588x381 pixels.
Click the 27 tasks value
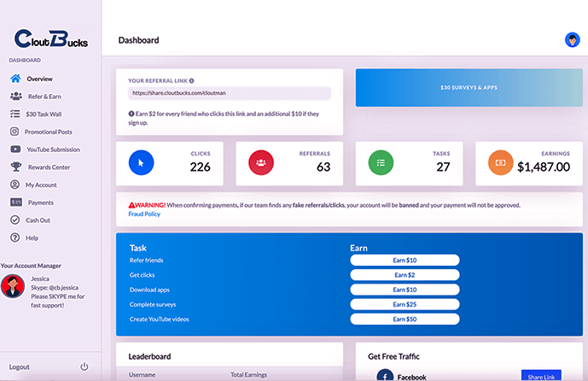click(x=443, y=167)
